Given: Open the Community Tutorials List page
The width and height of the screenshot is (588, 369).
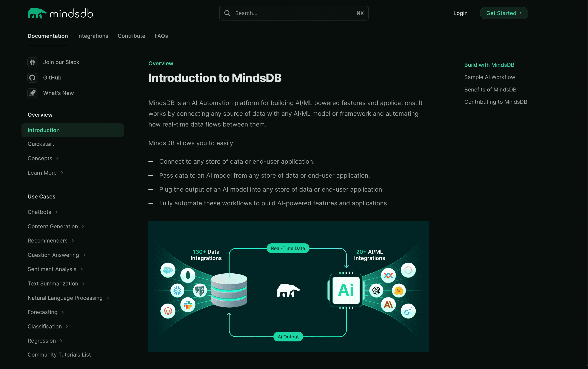Looking at the screenshot, I should pyautogui.click(x=59, y=355).
